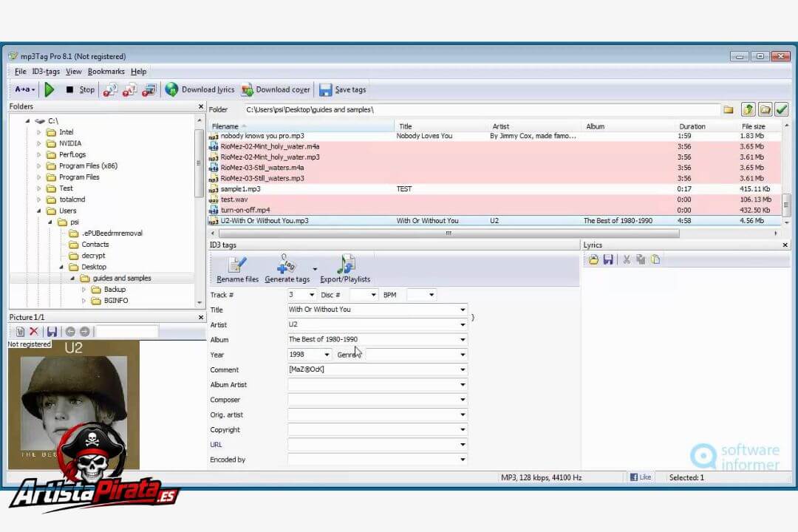Select the BGINFO folder in tree
This screenshot has height=532, width=798.
[116, 301]
